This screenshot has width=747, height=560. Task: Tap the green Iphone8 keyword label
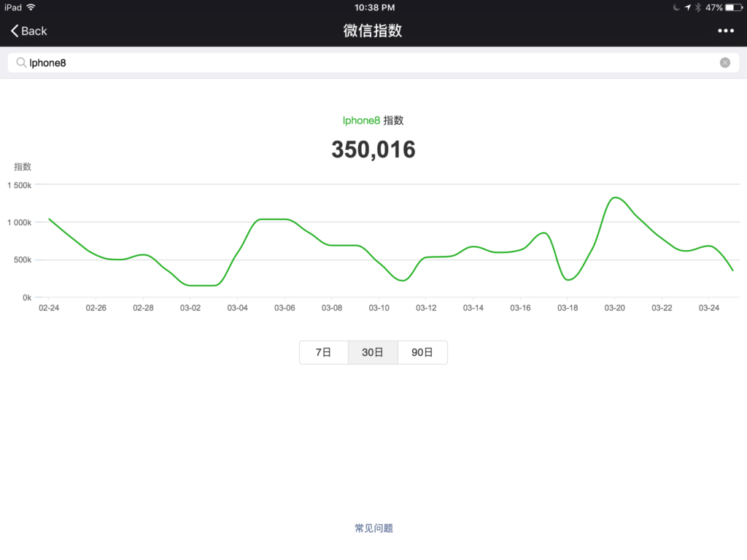click(x=361, y=120)
